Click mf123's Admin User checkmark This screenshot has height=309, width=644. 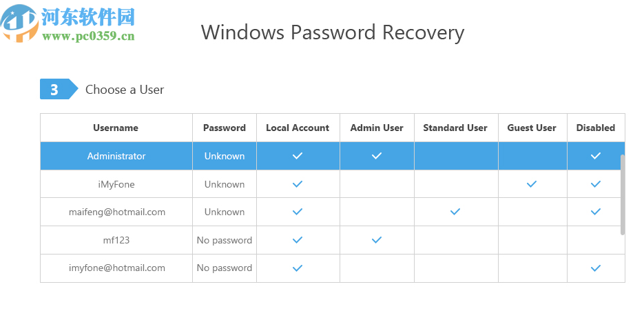pyautogui.click(x=377, y=240)
